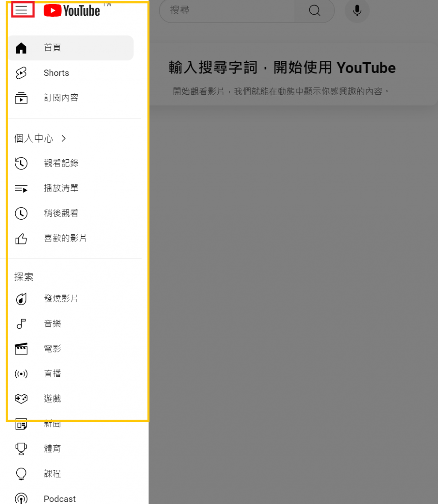Click the live broadcast icon beside 直播

click(21, 374)
